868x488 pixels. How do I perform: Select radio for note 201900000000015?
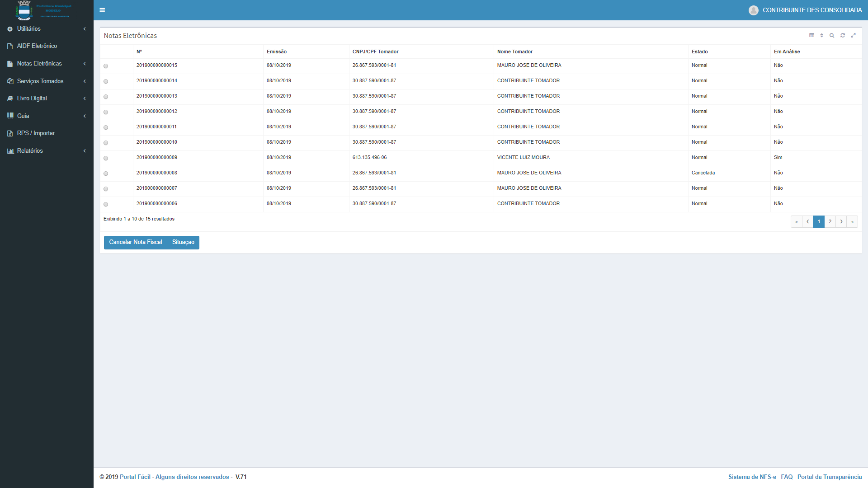(106, 66)
